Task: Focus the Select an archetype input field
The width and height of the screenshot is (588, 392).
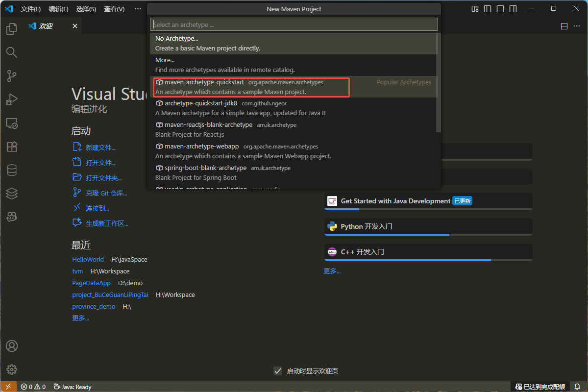Action: [294, 24]
